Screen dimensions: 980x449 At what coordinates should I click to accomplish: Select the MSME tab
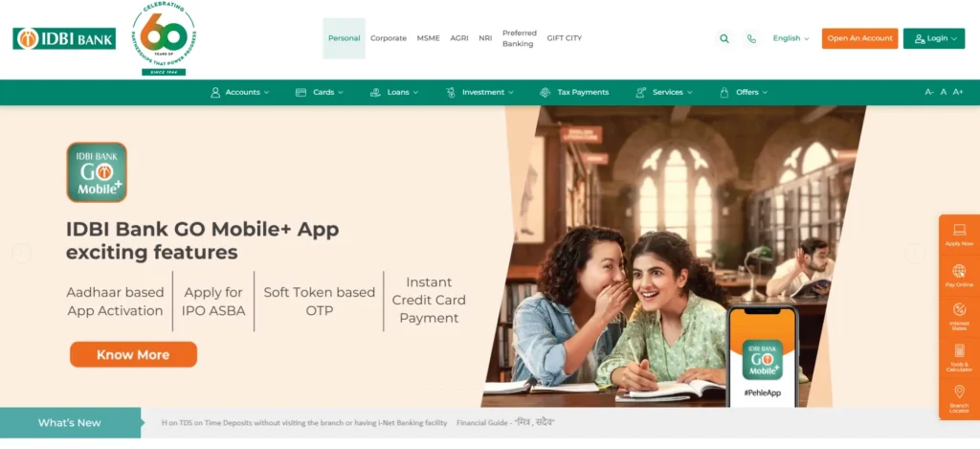[x=428, y=38]
